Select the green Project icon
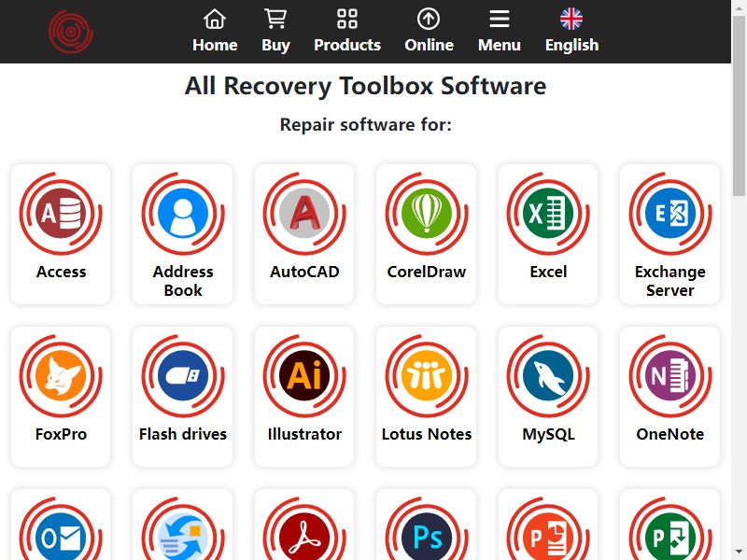747x560 pixels. coord(670,528)
